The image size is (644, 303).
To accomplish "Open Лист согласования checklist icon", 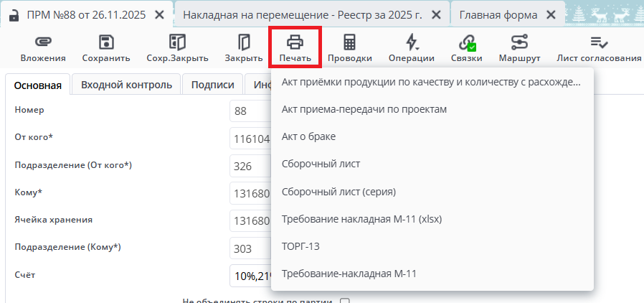I will pos(599,42).
